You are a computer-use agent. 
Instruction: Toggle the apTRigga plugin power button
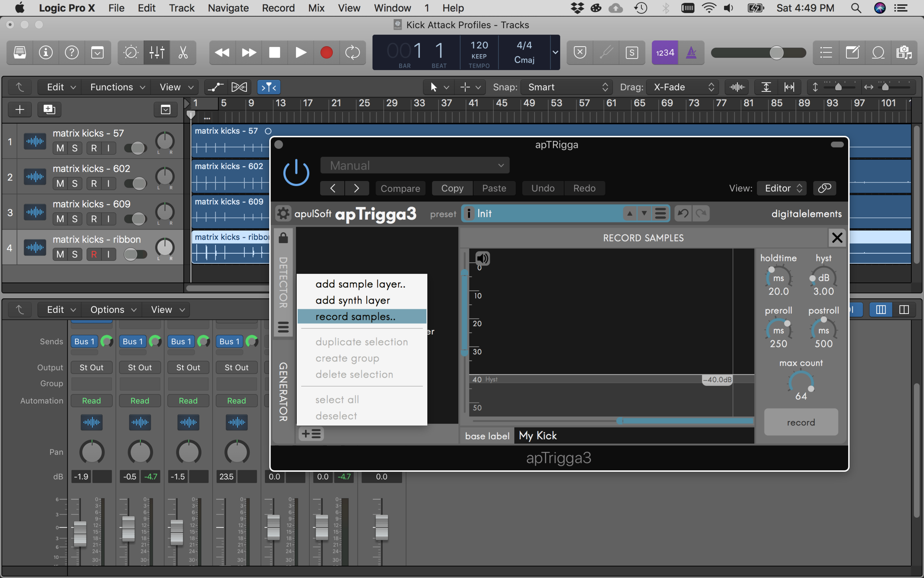296,173
